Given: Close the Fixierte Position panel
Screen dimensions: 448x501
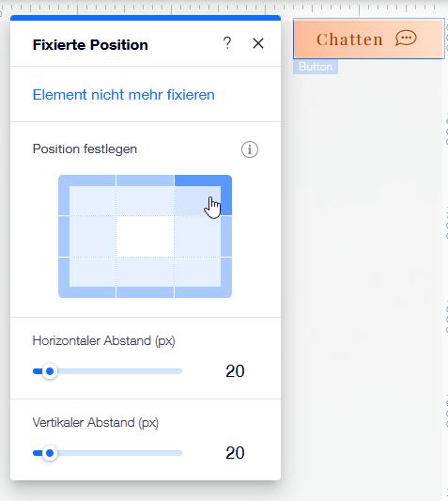Looking at the screenshot, I should [258, 43].
